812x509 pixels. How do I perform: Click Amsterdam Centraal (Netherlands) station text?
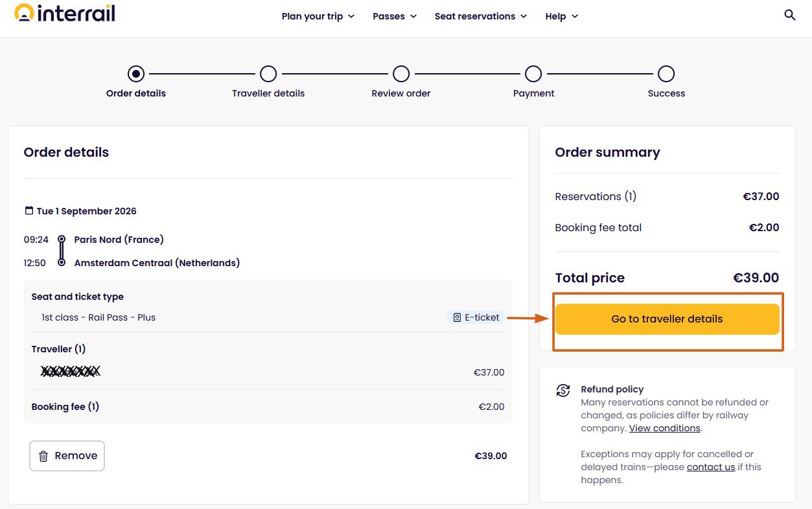pyautogui.click(x=157, y=263)
